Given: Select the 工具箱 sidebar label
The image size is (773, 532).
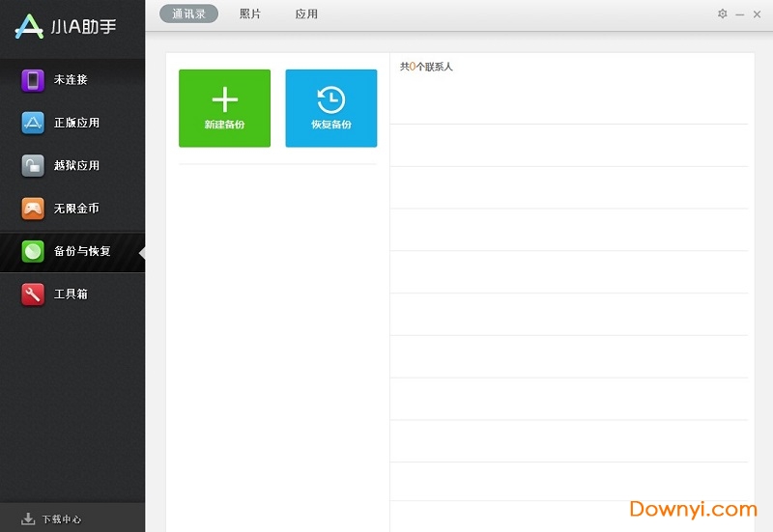Looking at the screenshot, I should (71, 294).
